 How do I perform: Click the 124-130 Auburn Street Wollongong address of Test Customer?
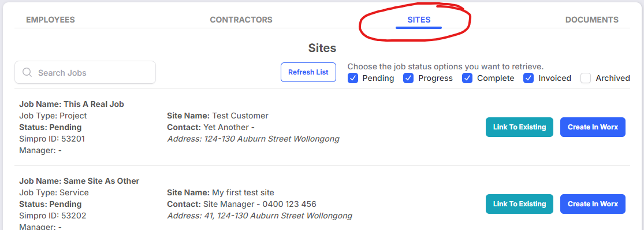[x=272, y=139]
